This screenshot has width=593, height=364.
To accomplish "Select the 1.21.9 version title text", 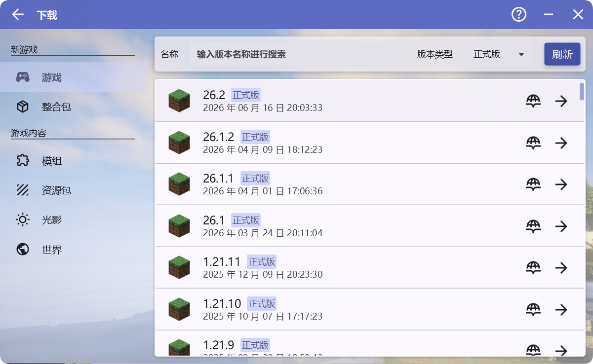I will 218,345.
